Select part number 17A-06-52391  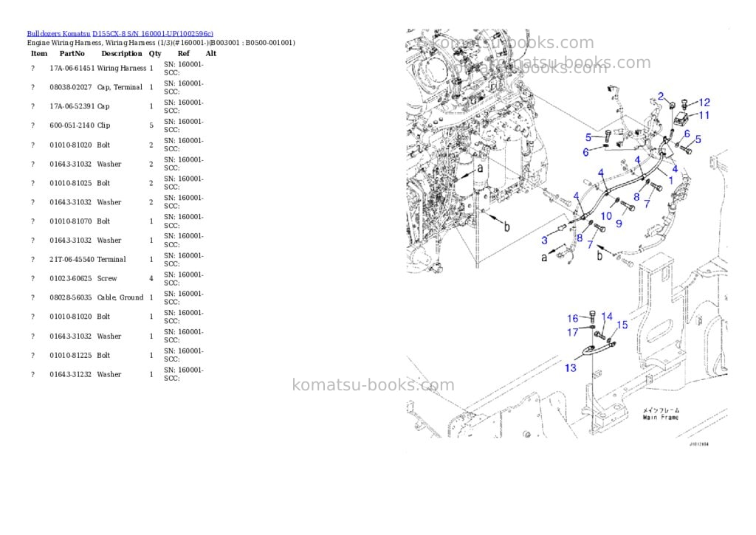pos(72,106)
